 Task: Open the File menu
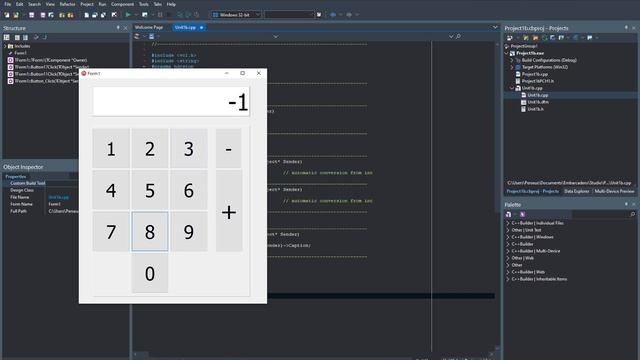click(8, 4)
